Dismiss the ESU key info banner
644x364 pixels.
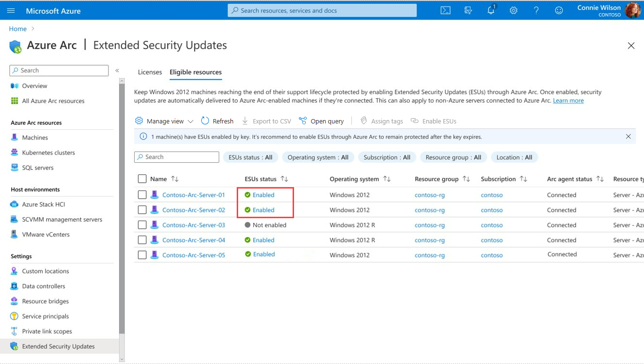click(628, 137)
